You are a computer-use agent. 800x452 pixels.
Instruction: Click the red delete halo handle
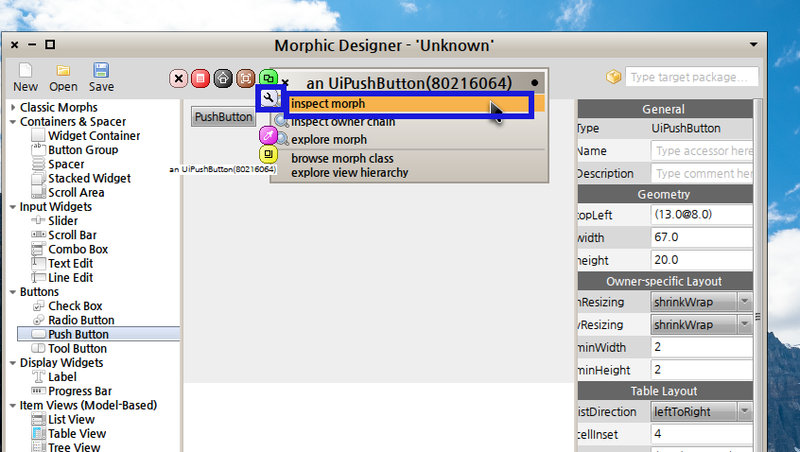tap(201, 79)
